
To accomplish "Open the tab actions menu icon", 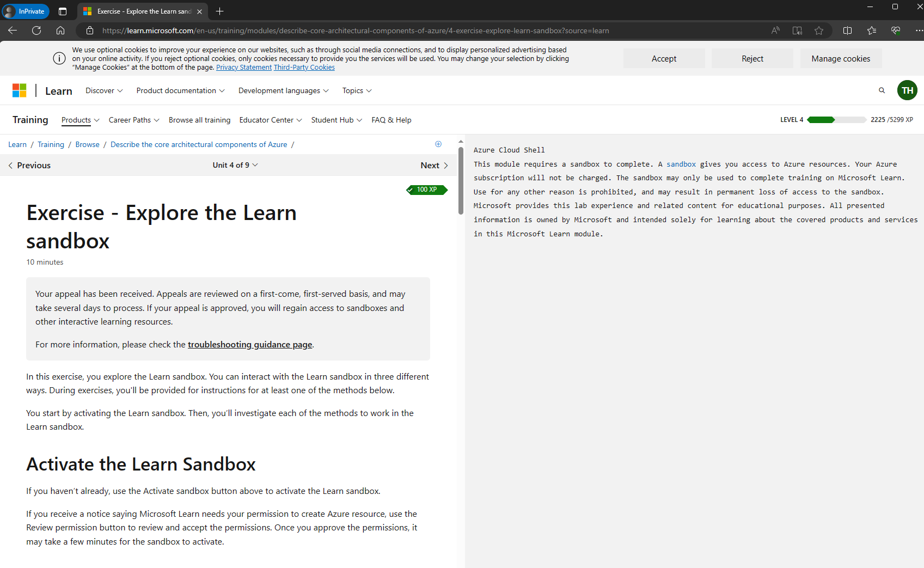I will pos(63,11).
